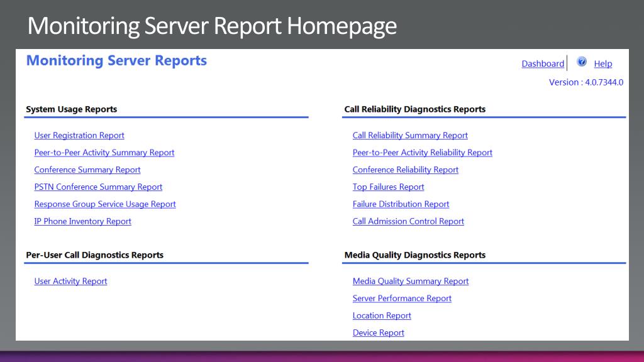Click the blue Help question-mark icon

582,62
